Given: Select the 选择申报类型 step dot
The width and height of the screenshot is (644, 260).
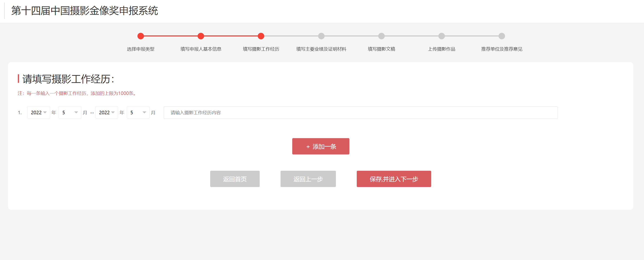Looking at the screenshot, I should (141, 36).
